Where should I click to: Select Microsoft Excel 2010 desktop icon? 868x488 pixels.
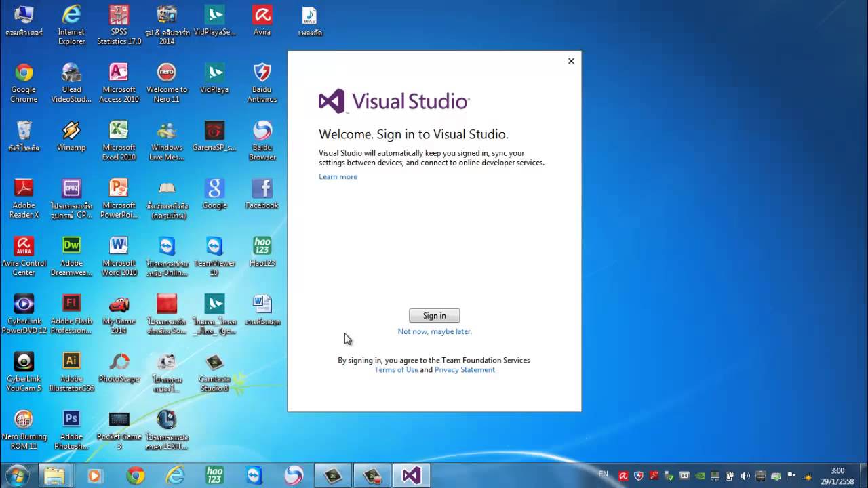click(x=119, y=140)
